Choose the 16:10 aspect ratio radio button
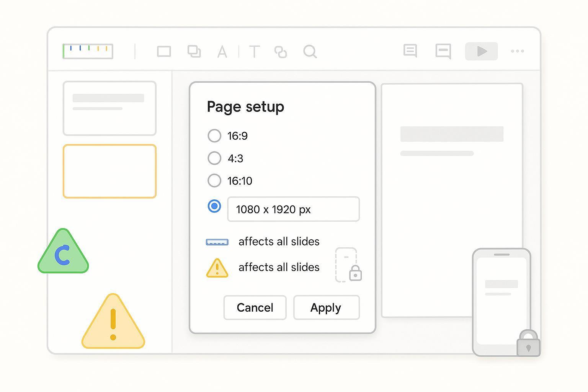Screen dimensions: 588x392 [214, 181]
